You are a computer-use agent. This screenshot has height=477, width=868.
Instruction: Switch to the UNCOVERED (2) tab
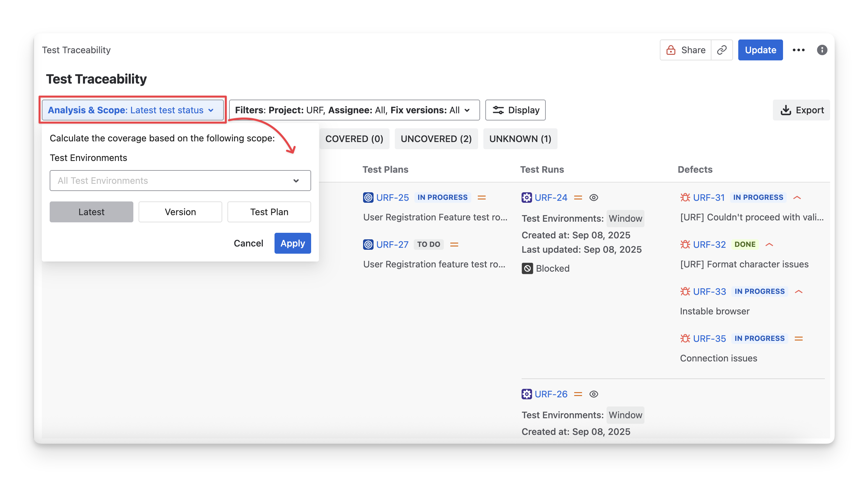pyautogui.click(x=436, y=139)
